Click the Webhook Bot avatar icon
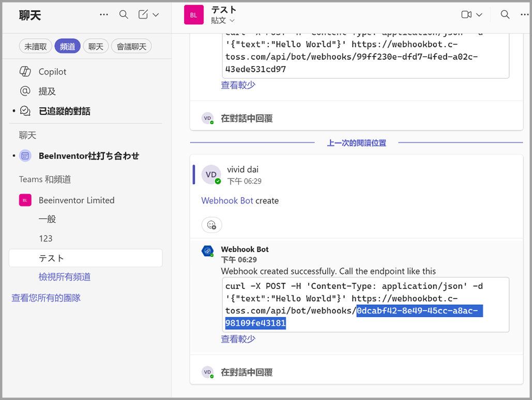532x400 pixels. click(207, 251)
